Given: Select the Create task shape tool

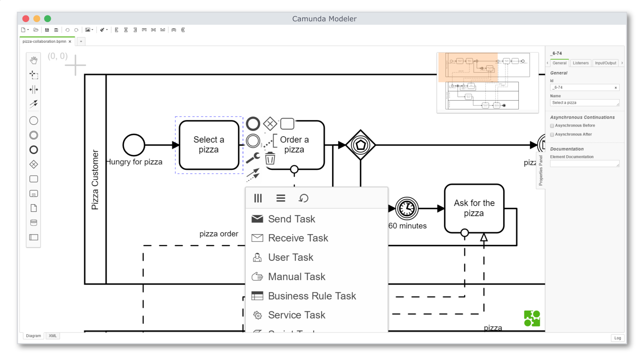Looking at the screenshot, I should coord(33,179).
